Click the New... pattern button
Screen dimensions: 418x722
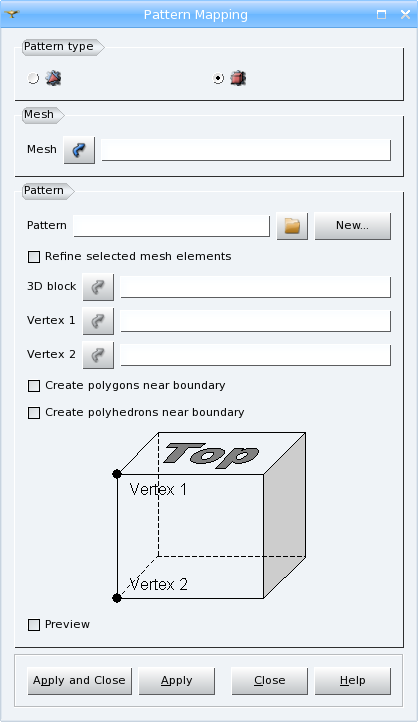[x=353, y=226]
